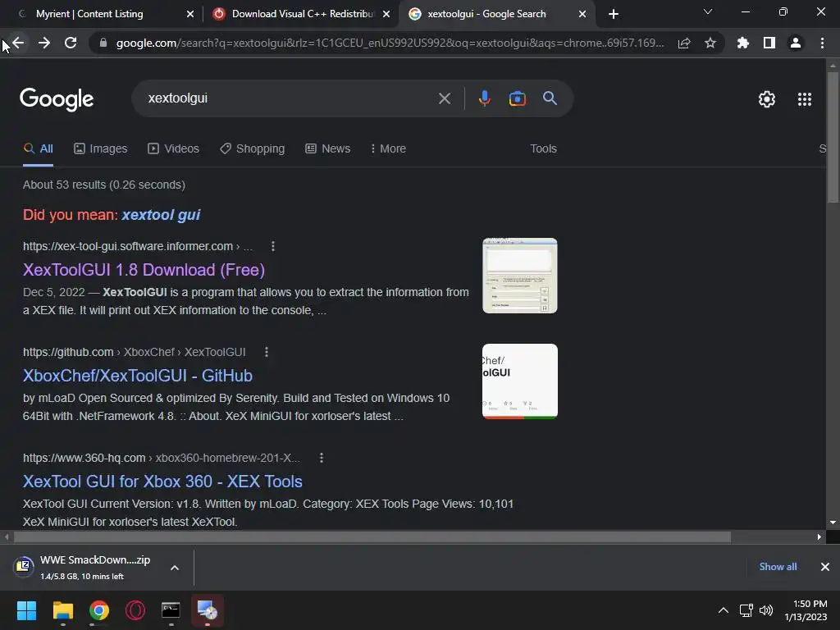Go to Google homepage via logo
The height and width of the screenshot is (630, 840).
pos(57,99)
